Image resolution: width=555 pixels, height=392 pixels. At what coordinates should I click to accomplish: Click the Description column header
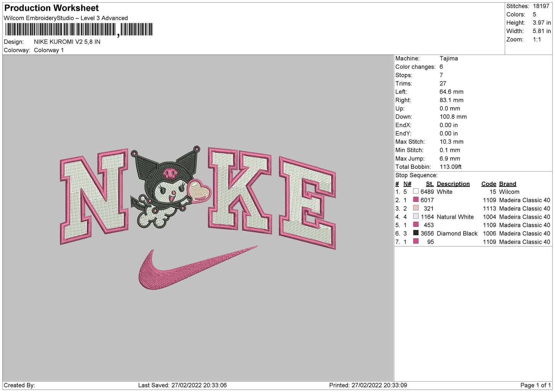[453, 184]
